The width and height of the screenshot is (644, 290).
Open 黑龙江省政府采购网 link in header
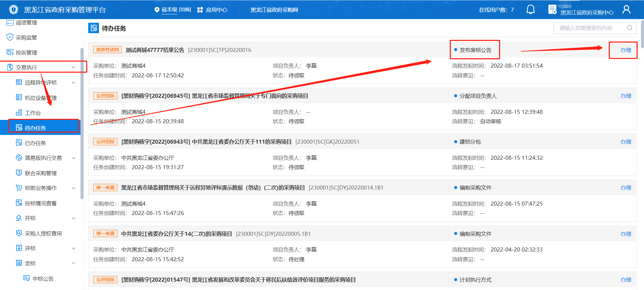tap(274, 10)
